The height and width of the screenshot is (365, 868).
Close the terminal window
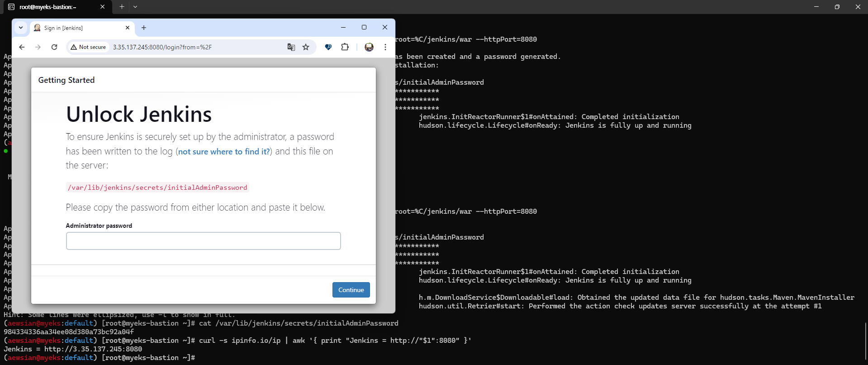click(858, 7)
